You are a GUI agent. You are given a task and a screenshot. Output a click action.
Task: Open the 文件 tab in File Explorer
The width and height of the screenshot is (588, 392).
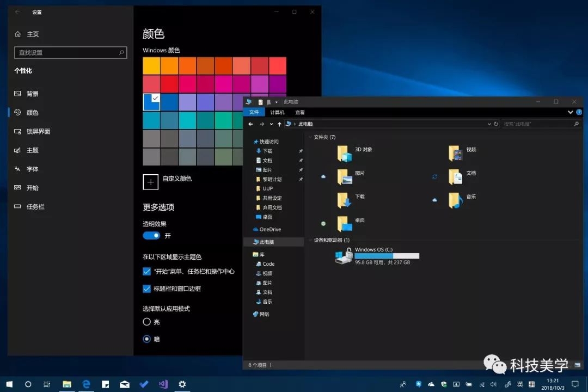pos(254,112)
